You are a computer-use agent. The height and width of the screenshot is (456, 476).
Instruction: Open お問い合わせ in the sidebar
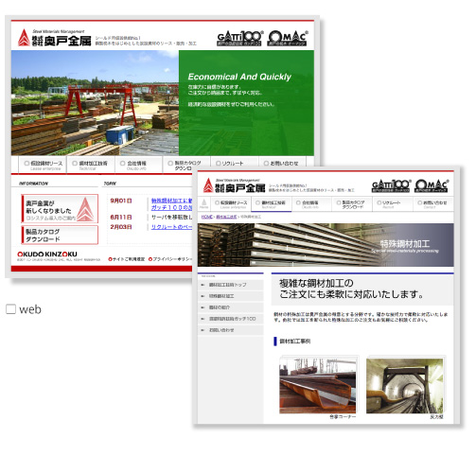231,330
